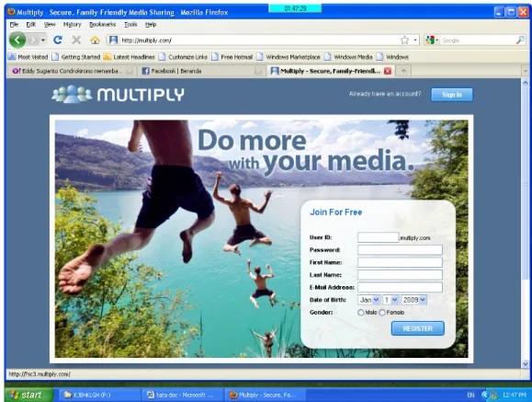The image size is (532, 402).
Task: Open the Windows Start menu
Action: pos(28,395)
